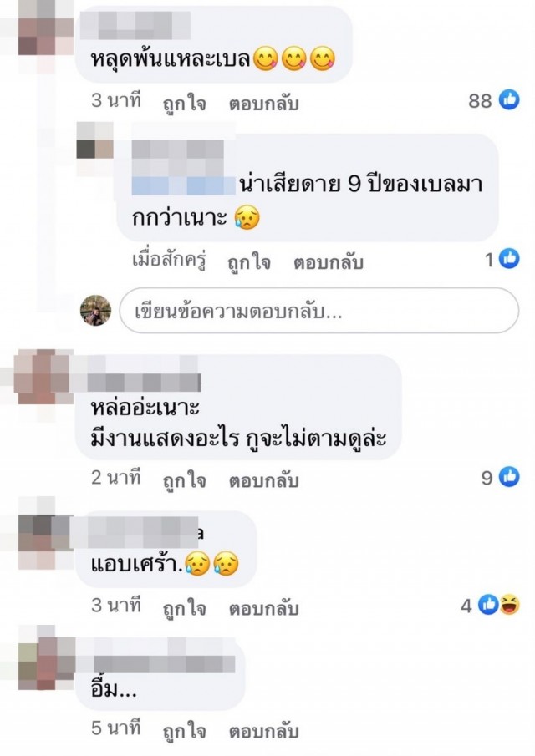Click the laughing reaction emoji icon
The height and width of the screenshot is (756, 535).
pos(510,605)
